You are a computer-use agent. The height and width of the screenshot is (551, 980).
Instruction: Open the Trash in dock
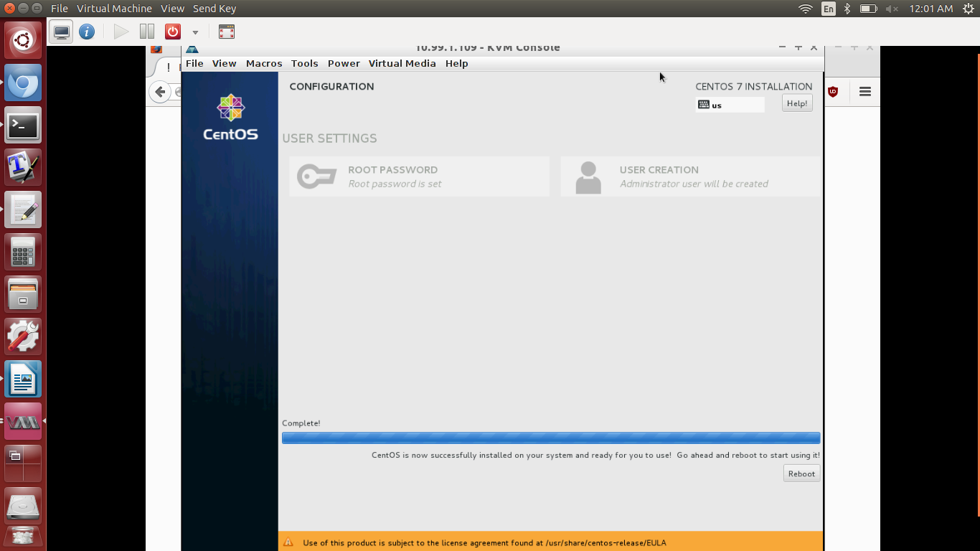coord(23,538)
